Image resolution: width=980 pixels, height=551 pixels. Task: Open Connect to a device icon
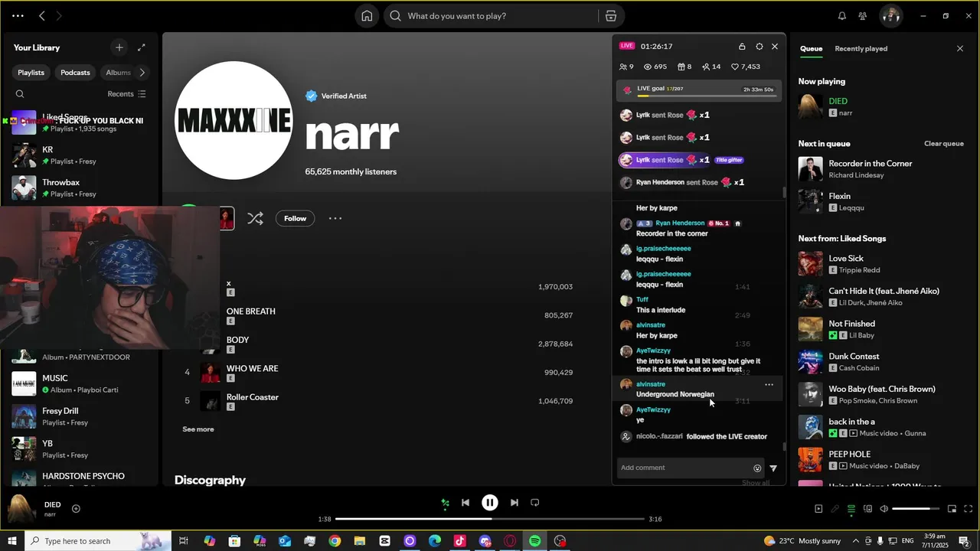point(867,509)
